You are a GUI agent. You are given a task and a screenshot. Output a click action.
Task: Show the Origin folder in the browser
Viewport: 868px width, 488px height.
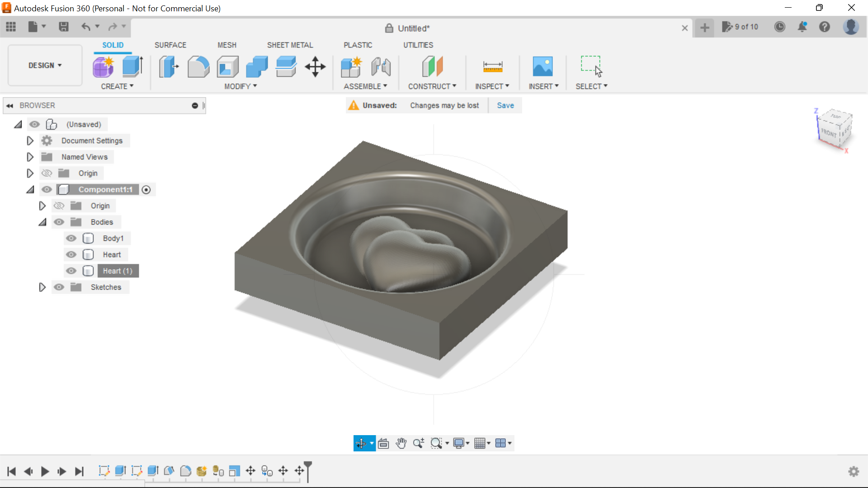(47, 173)
